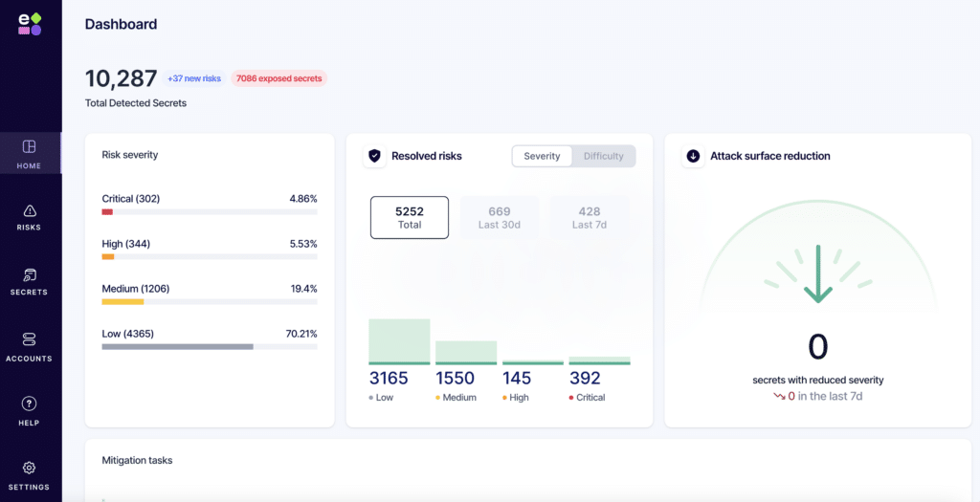
Task: Click the Low (4365) severity bar
Action: tap(209, 346)
